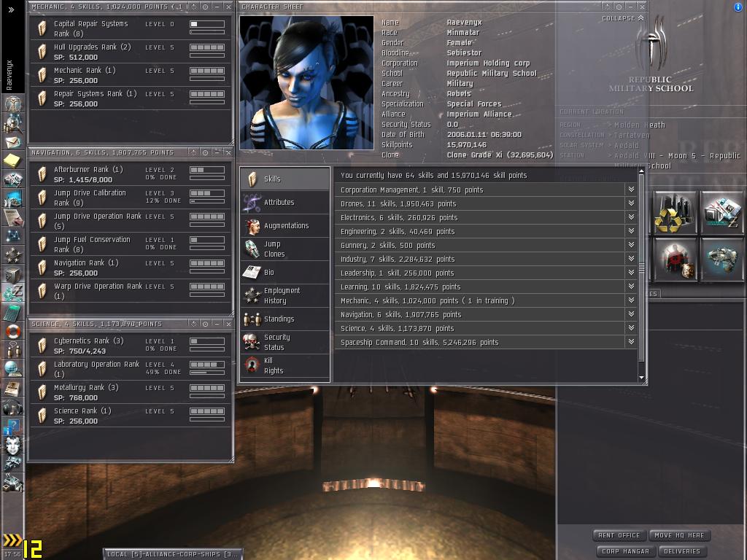747x560 pixels.
Task: Open the yellow Notepad sidebar icon
Action: coord(13,160)
